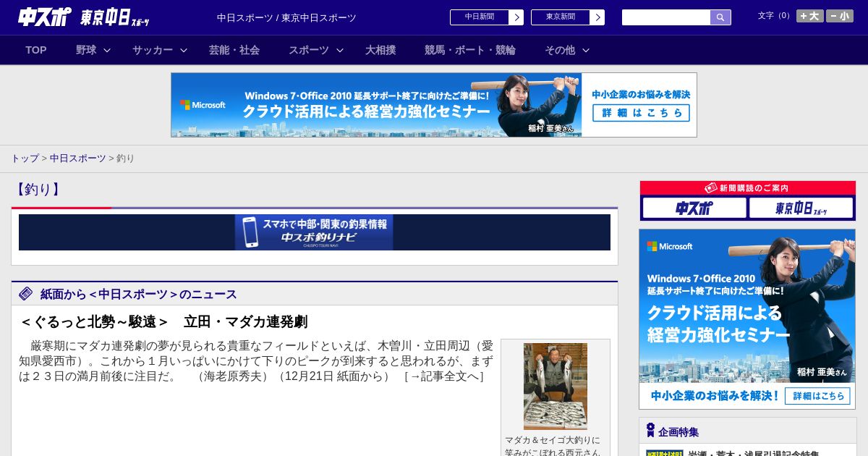Open the サッカー menu item
868x456 pixels.
pos(153,50)
